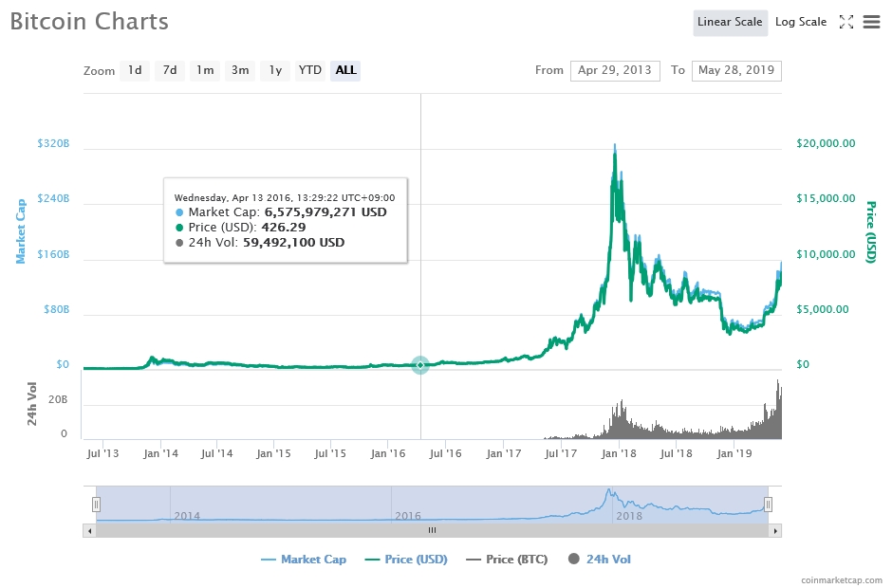Choose the YTD zoom option
This screenshot has height=588, width=892.
click(309, 70)
